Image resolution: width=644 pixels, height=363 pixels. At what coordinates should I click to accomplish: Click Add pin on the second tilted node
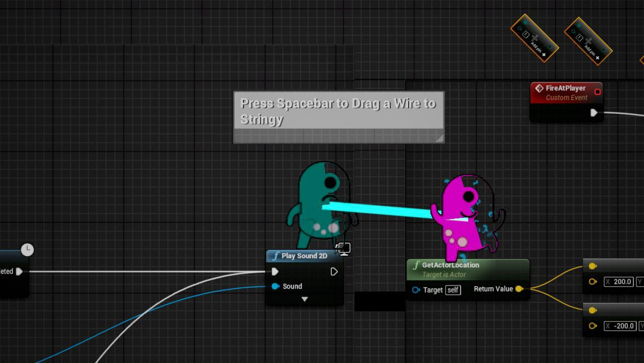tap(593, 53)
